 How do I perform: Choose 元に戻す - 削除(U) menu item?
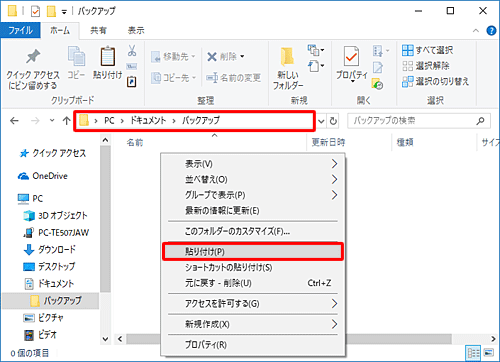click(x=253, y=283)
